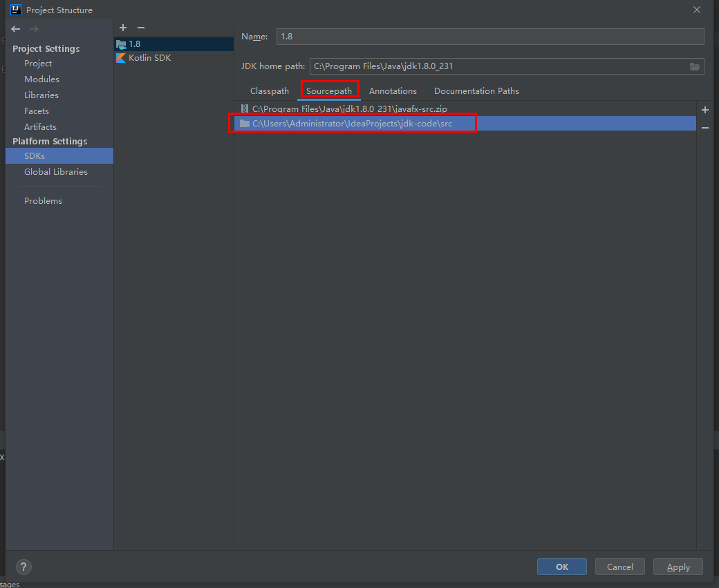The width and height of the screenshot is (719, 588).
Task: Open the Modules settings
Action: coord(41,79)
